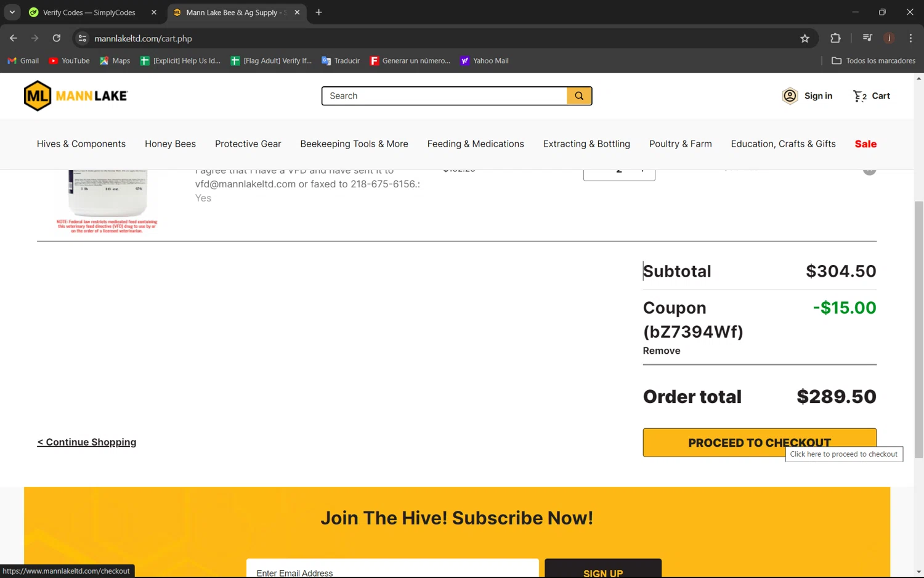This screenshot has height=578, width=924.
Task: Open the Flag Adult Verify If bookmark
Action: click(x=271, y=60)
